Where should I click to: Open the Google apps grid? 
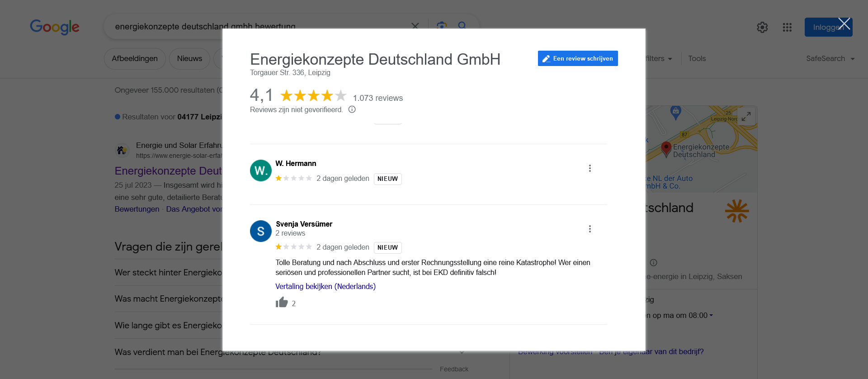pos(787,28)
